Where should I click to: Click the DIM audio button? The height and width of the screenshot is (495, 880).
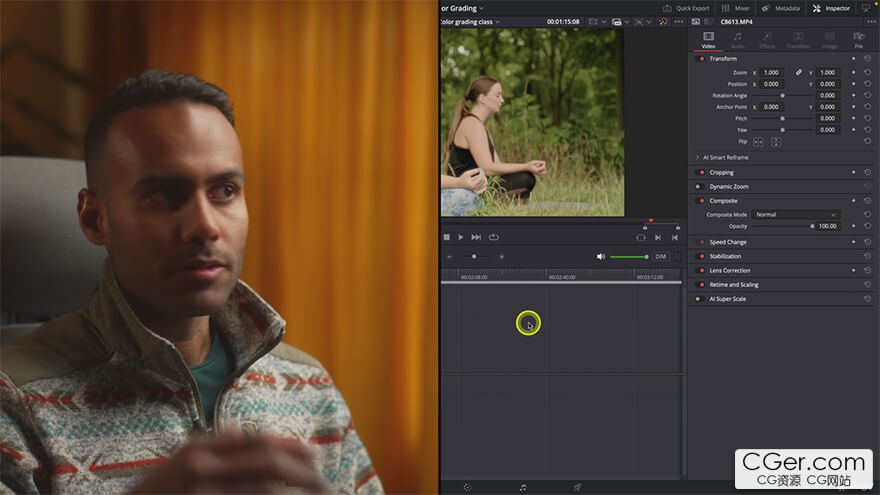(661, 256)
